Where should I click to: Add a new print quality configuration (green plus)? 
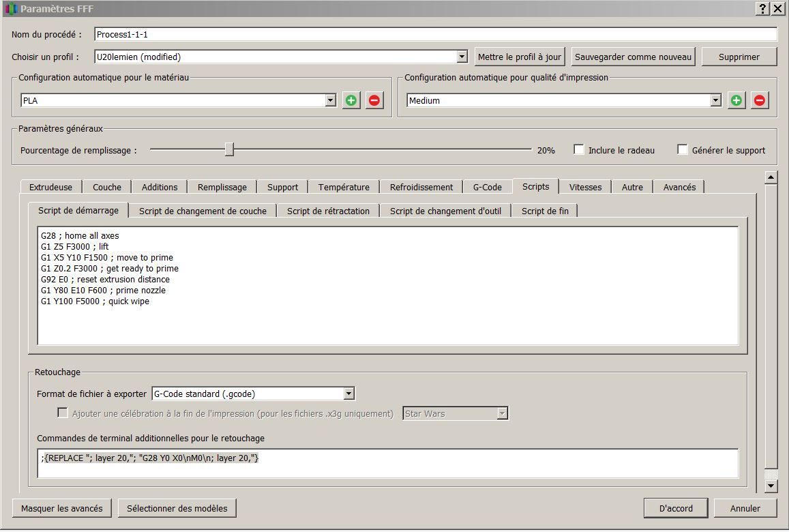736,100
